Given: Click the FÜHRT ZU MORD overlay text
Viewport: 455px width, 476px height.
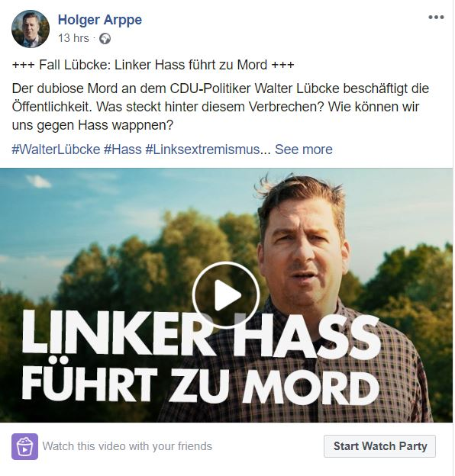Looking at the screenshot, I should (x=201, y=384).
